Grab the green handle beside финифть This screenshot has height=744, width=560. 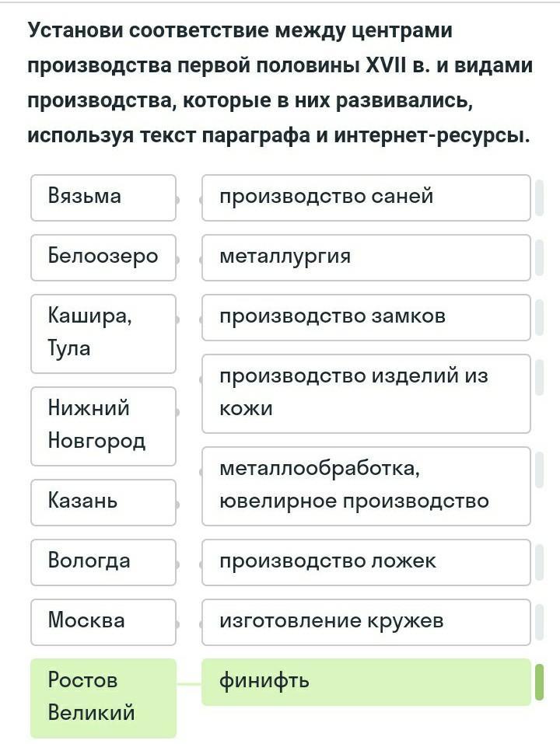pyautogui.click(x=539, y=682)
